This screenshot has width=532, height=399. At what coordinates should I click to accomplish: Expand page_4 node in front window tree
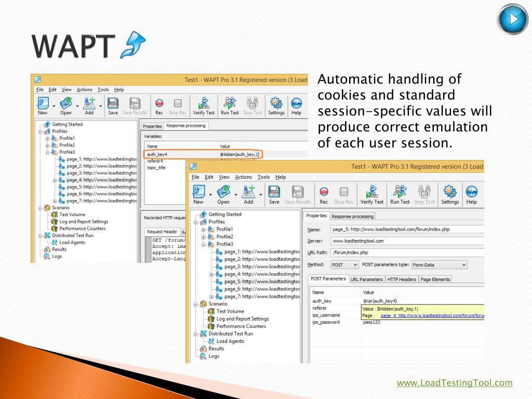click(211, 274)
